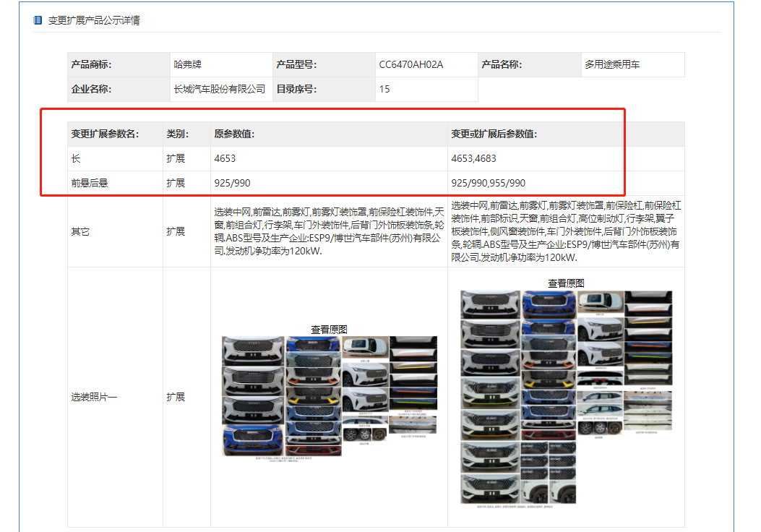The image size is (761, 532).
Task: Select the company name 长城汽车股份有限公司
Action: pos(220,90)
